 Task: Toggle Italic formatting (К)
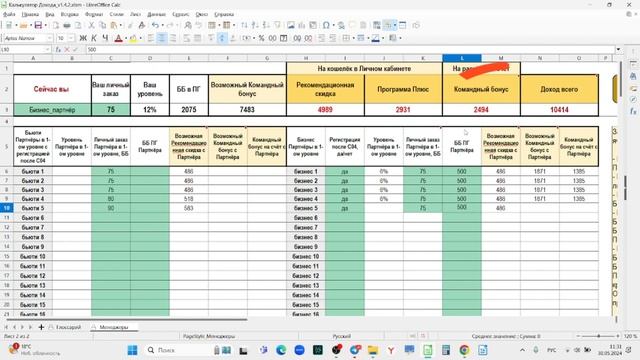[94, 38]
